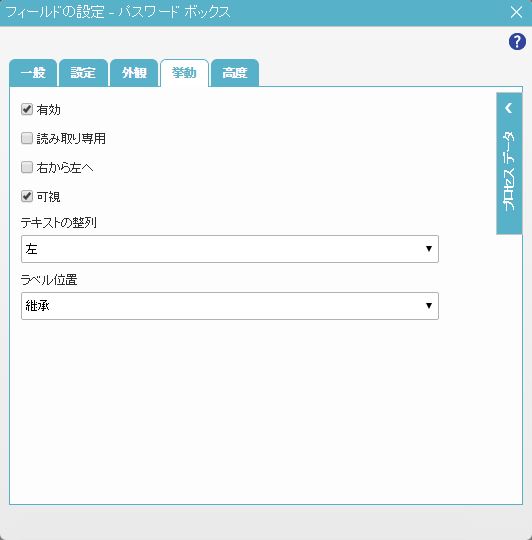Enable the 読み取り専用 checkbox

click(x=27, y=138)
